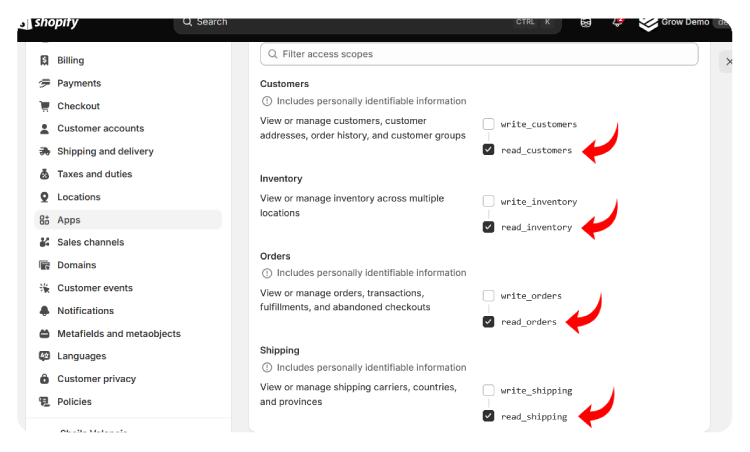750x452 pixels.
Task: Uncheck the read_orders checkbox
Action: (488, 322)
